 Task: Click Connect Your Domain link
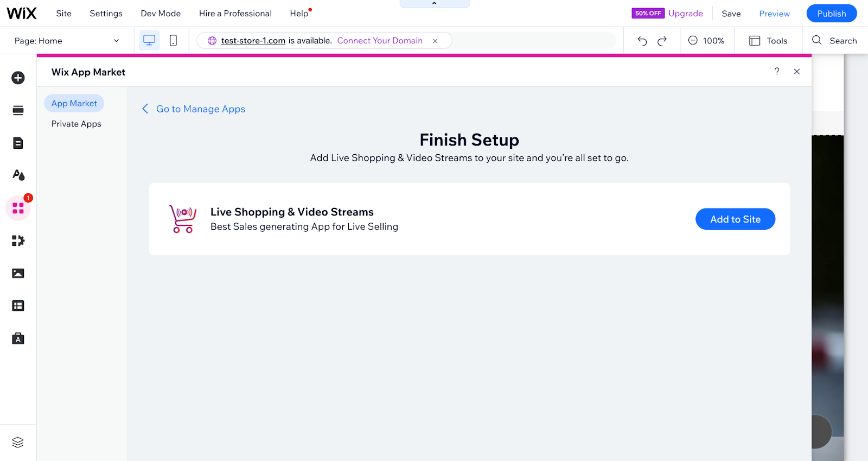point(380,41)
